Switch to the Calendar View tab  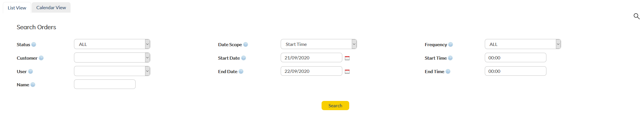coord(51,8)
